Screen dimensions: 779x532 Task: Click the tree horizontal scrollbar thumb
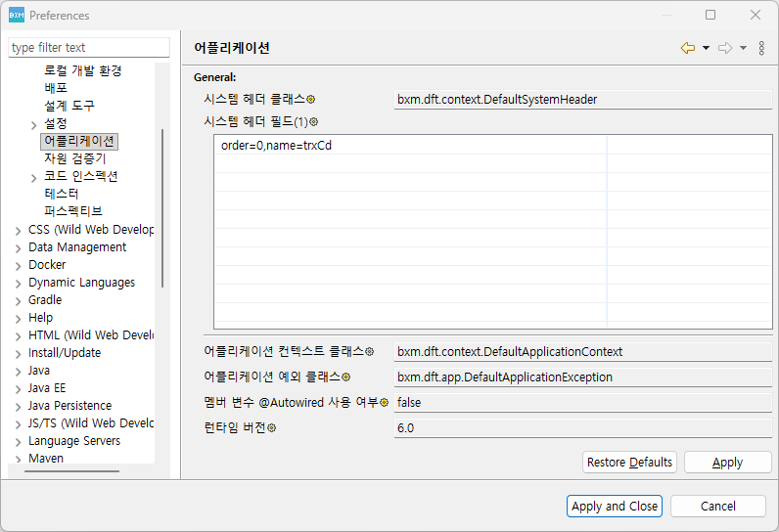(71, 471)
